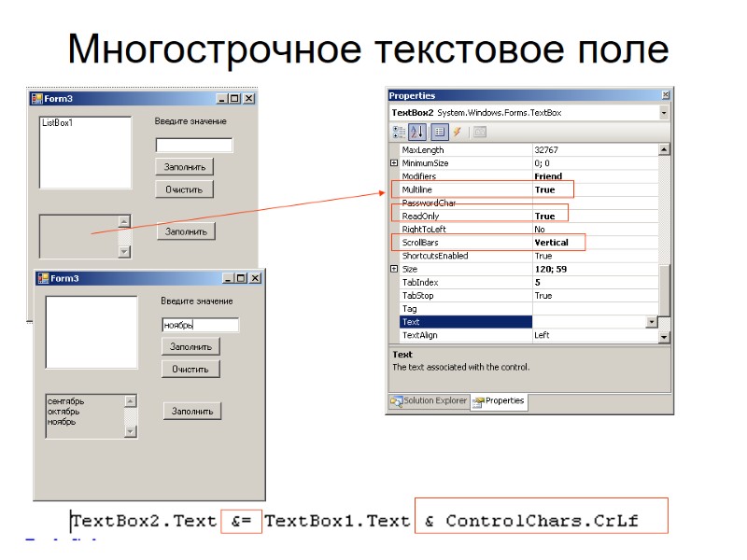Click the Очистить button in lower form

[190, 369]
